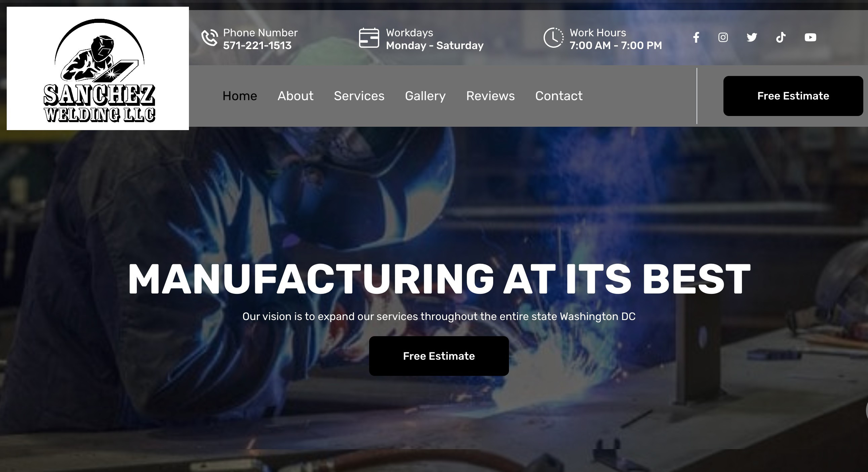Call the number 571-221-1513
The height and width of the screenshot is (472, 868).
point(257,45)
